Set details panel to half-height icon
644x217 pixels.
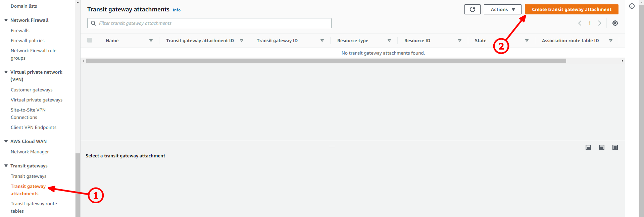click(x=601, y=147)
